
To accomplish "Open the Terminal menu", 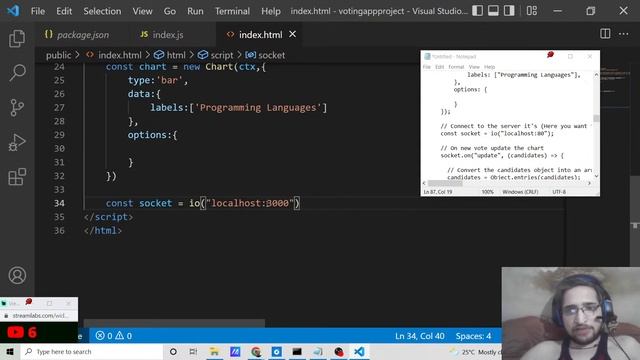I will pyautogui.click(x=232, y=11).
